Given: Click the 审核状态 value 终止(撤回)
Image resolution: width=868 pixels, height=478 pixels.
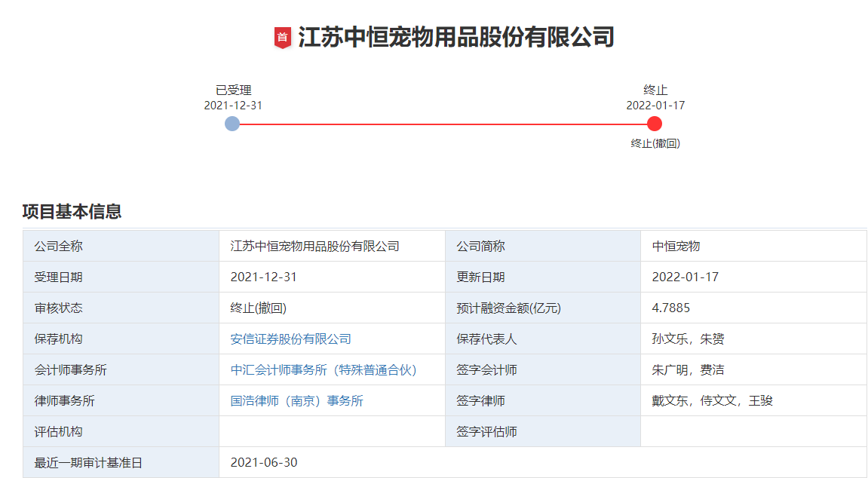Looking at the screenshot, I should click(x=259, y=308).
